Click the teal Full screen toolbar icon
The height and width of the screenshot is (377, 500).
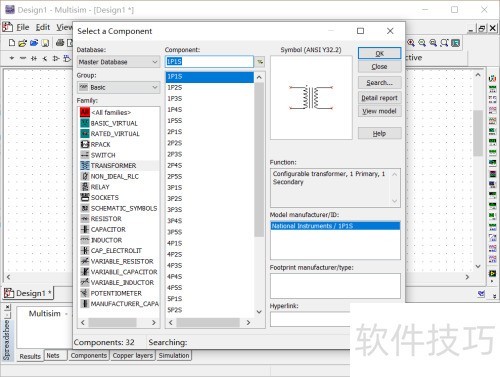point(456,43)
